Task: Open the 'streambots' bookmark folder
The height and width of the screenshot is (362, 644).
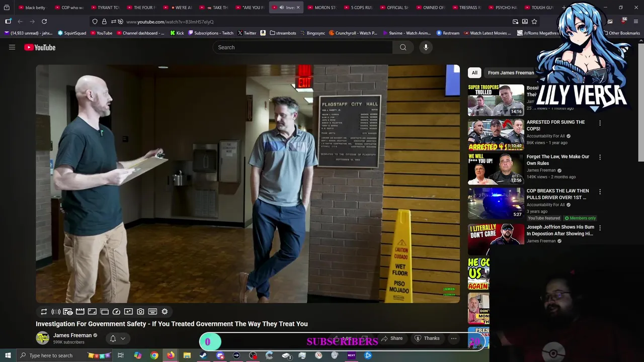Action: (x=283, y=33)
